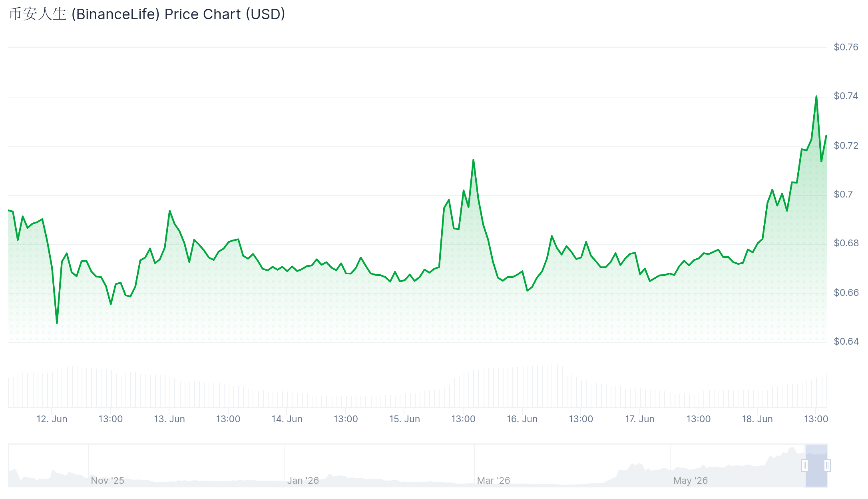868x499 pixels.
Task: Click the 14. Jun date label
Action: [287, 419]
